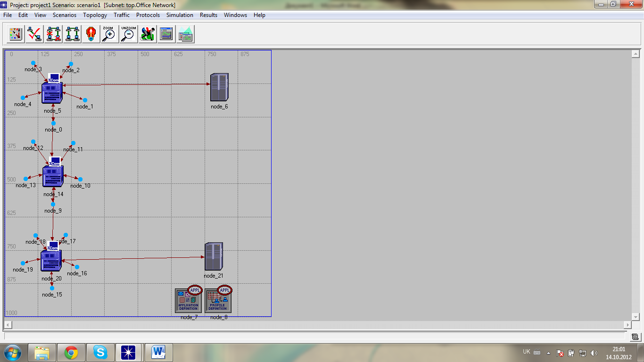Open the Windows menu

click(x=235, y=15)
